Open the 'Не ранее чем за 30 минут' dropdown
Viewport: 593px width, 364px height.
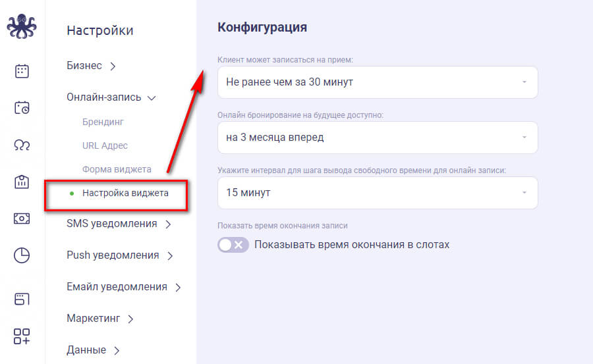378,82
